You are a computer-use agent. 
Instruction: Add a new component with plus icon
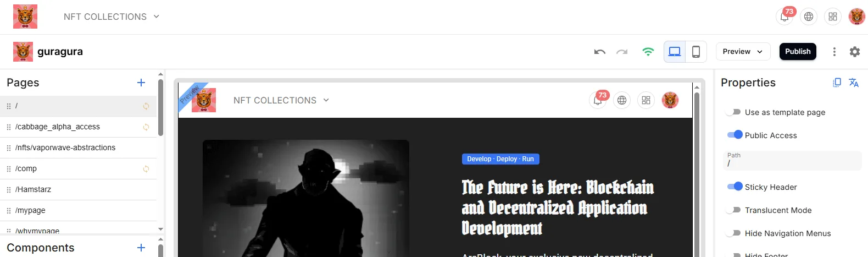pyautogui.click(x=141, y=248)
